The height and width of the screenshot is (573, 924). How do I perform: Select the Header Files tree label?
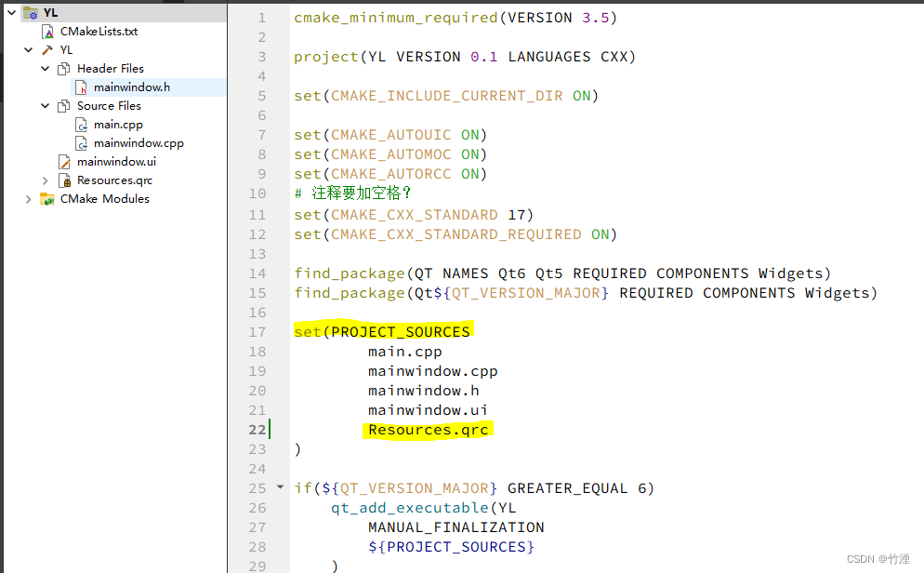click(x=111, y=69)
